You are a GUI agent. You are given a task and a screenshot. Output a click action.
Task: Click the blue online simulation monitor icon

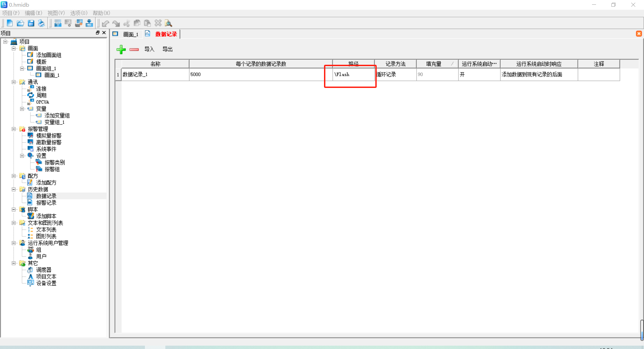(x=79, y=23)
